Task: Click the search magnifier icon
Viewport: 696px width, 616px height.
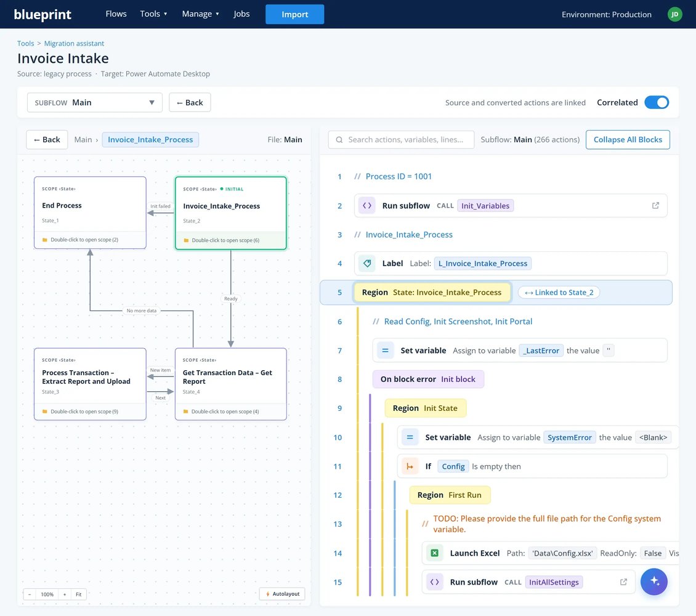Action: pyautogui.click(x=339, y=139)
